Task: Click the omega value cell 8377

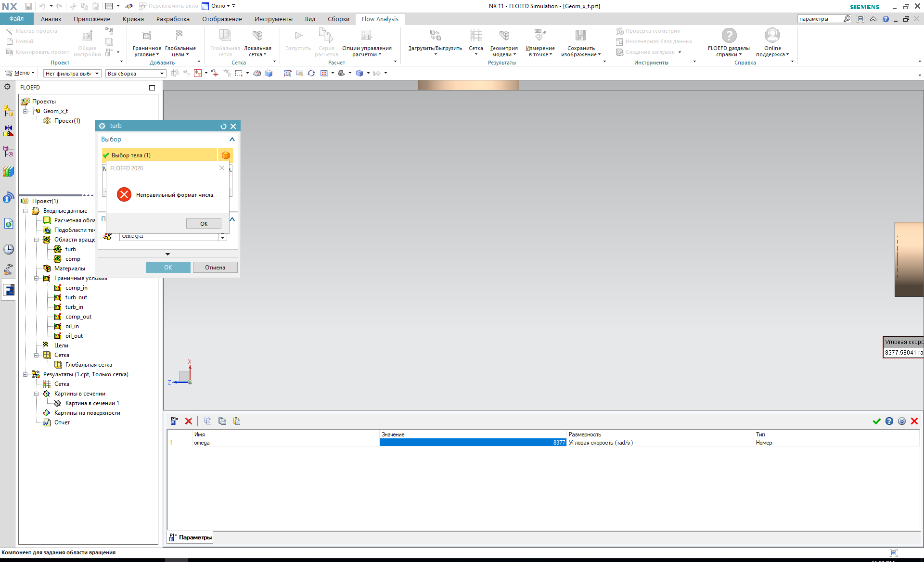Action: [x=473, y=443]
